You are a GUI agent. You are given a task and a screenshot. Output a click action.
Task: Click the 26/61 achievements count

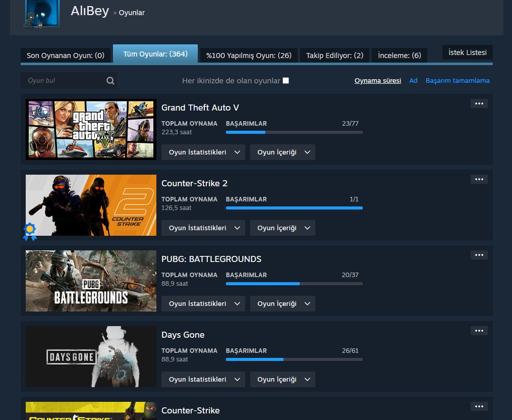click(x=351, y=351)
